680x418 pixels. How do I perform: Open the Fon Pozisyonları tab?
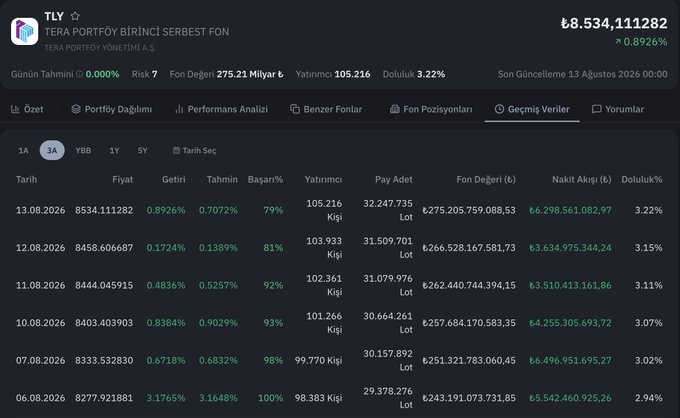click(x=431, y=109)
